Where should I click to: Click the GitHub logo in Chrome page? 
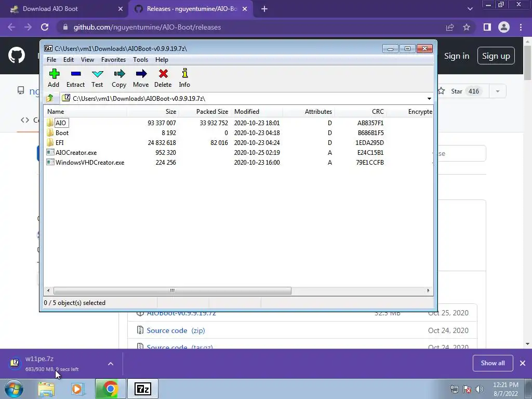[x=17, y=55]
